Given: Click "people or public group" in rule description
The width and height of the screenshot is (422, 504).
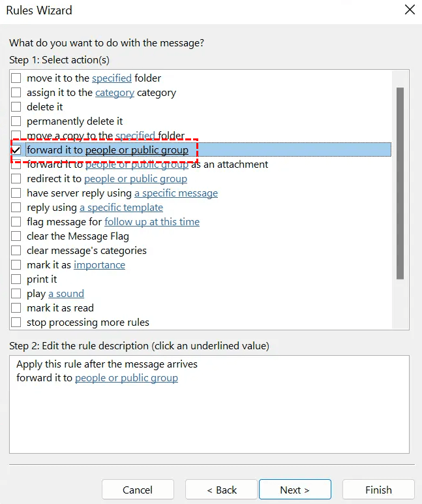Looking at the screenshot, I should pos(127,378).
